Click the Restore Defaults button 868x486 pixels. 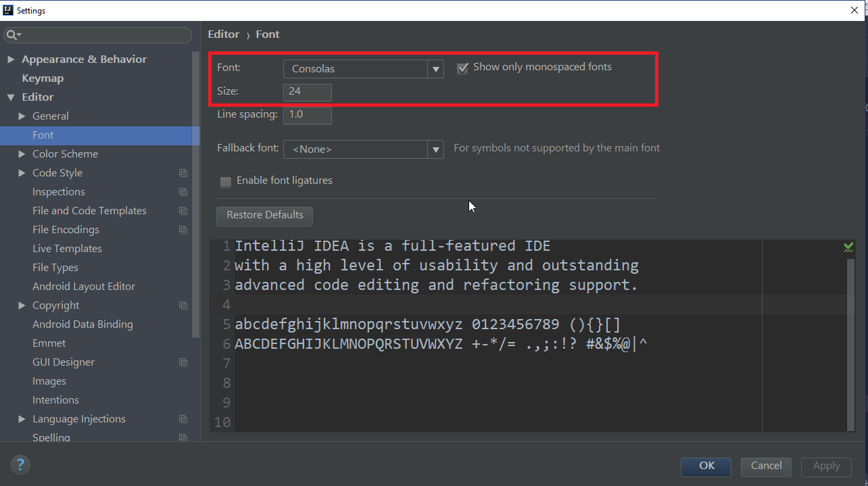264,216
